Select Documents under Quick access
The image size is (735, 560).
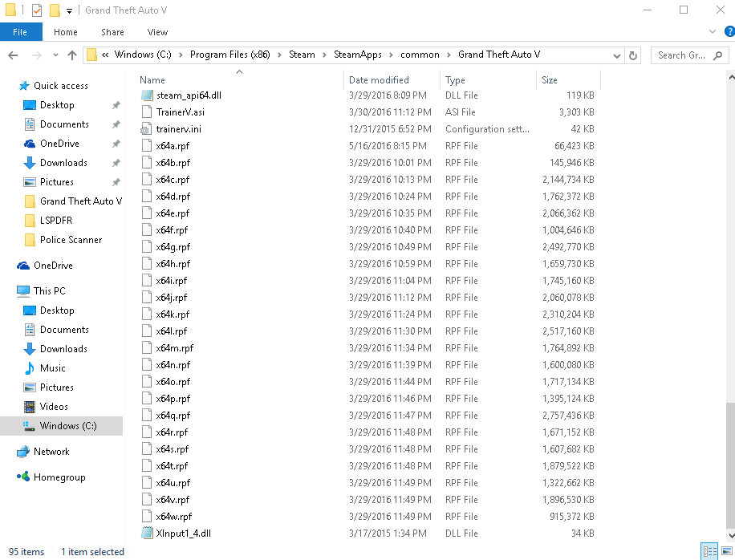pyautogui.click(x=64, y=124)
